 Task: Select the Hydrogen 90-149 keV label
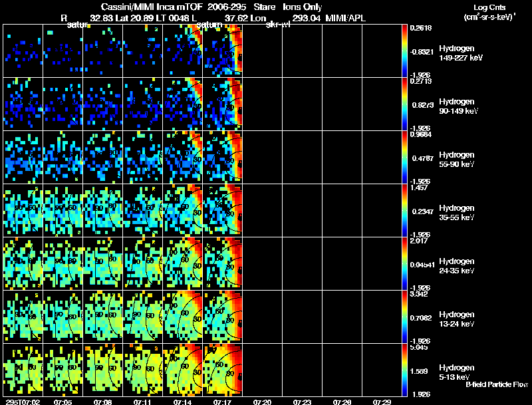point(458,106)
